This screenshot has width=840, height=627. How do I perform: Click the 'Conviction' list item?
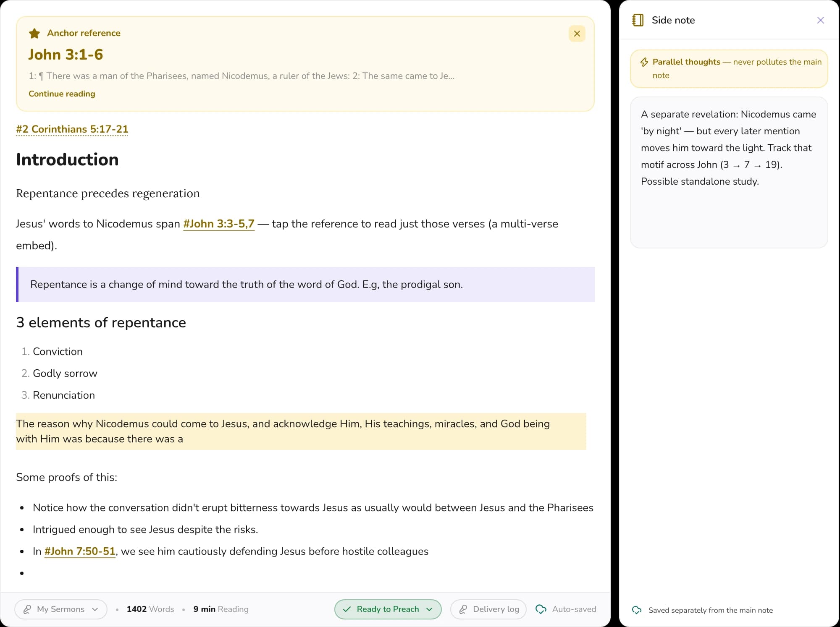(x=58, y=351)
